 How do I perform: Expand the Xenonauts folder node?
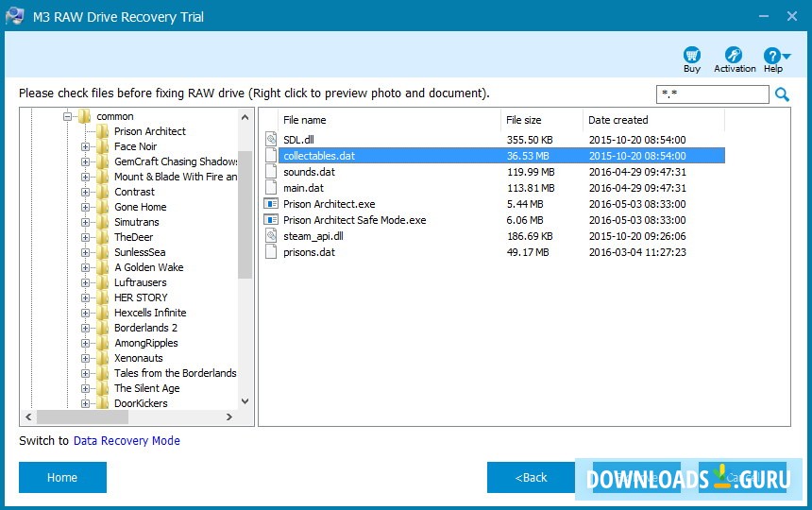(86, 358)
